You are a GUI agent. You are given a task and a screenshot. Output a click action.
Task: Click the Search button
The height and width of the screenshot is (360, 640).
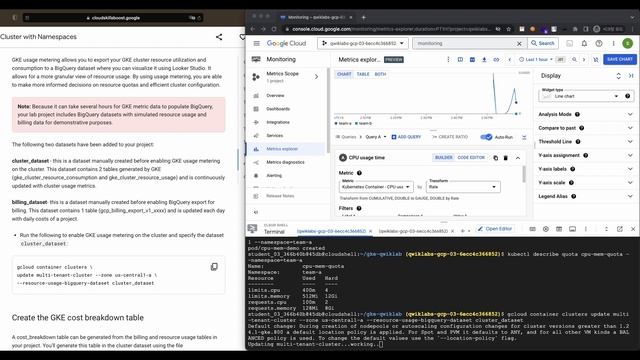pos(543,43)
